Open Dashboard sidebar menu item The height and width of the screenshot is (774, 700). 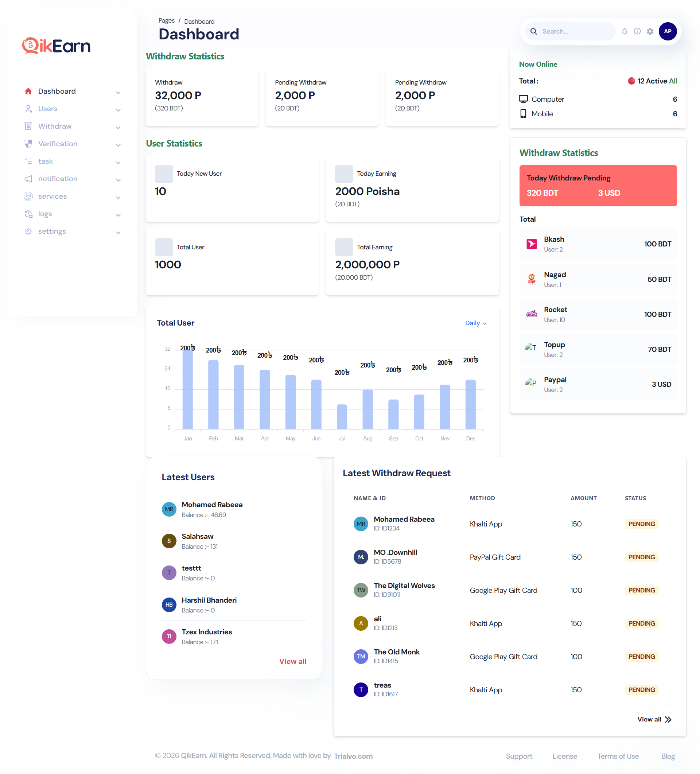pos(72,92)
